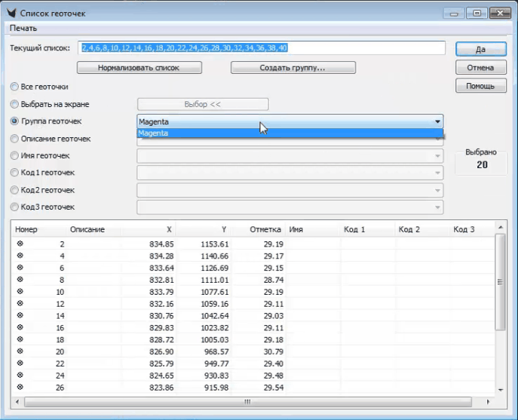Viewport: 518px width, 420px height.
Task: Choose the 'Имя геоточек' radio option
Action: (x=14, y=156)
